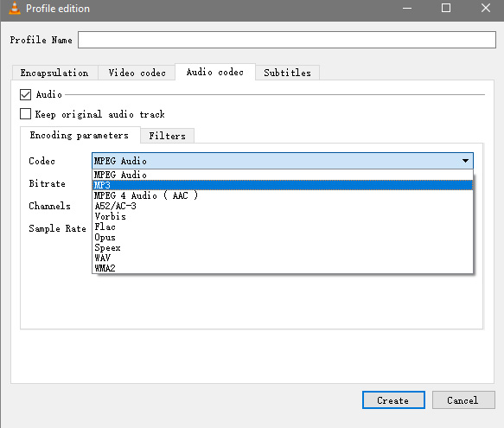Pick the Flac codec entry
Viewport: 504px width, 428px height.
[x=283, y=227]
